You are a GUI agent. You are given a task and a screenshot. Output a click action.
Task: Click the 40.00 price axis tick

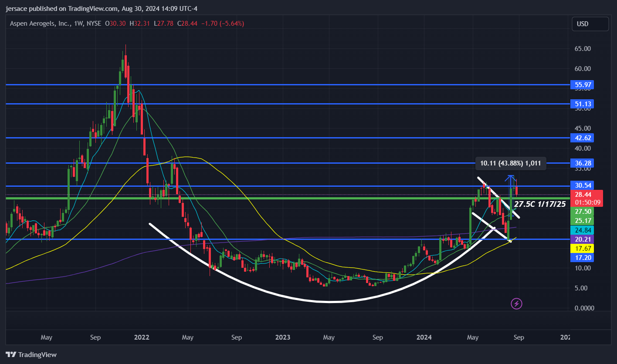point(583,148)
